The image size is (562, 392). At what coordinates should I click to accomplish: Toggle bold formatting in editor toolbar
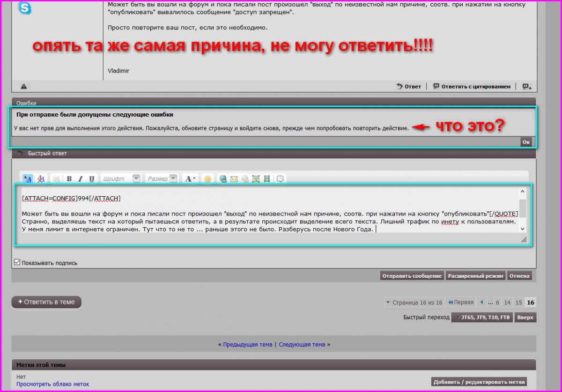69,179
